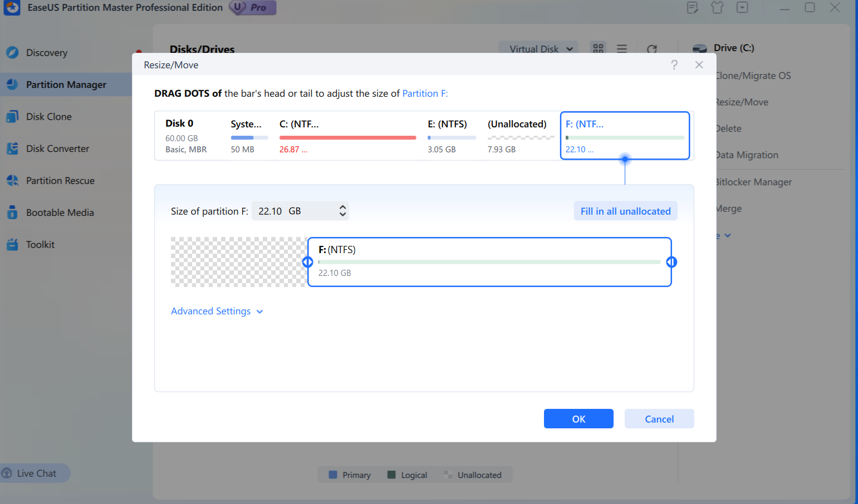
Task: Open Bootable Media sidebar icon
Action: pos(12,213)
